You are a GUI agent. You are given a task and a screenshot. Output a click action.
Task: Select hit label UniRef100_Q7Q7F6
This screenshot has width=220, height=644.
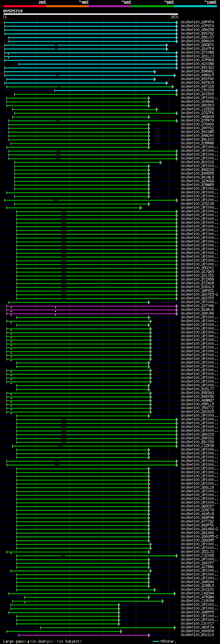click(197, 113)
